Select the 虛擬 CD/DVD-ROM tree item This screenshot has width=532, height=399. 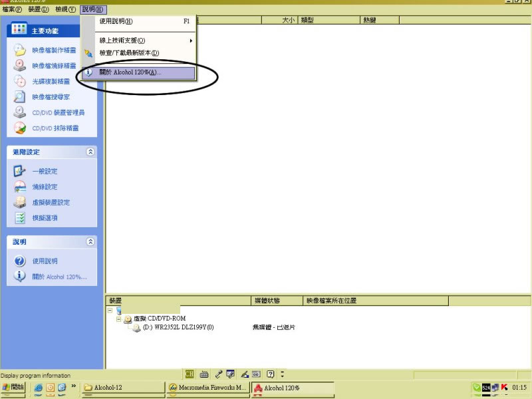point(160,319)
